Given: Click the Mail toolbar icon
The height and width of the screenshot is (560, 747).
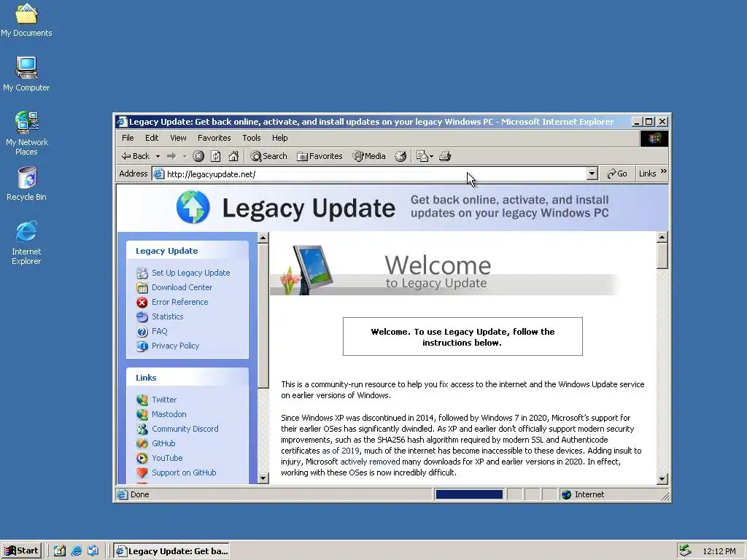Looking at the screenshot, I should (x=422, y=156).
